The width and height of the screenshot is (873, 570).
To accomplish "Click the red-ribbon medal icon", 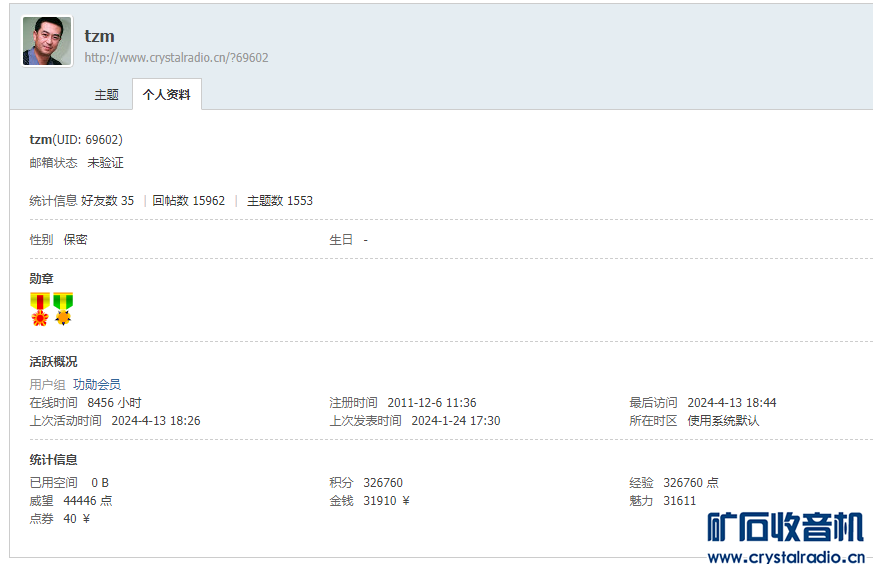I will 40,309.
